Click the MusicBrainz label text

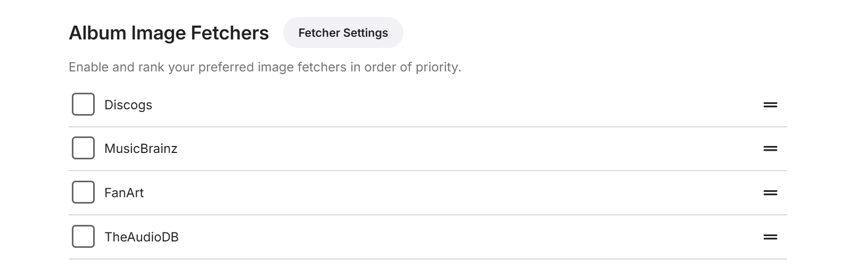[x=140, y=149]
